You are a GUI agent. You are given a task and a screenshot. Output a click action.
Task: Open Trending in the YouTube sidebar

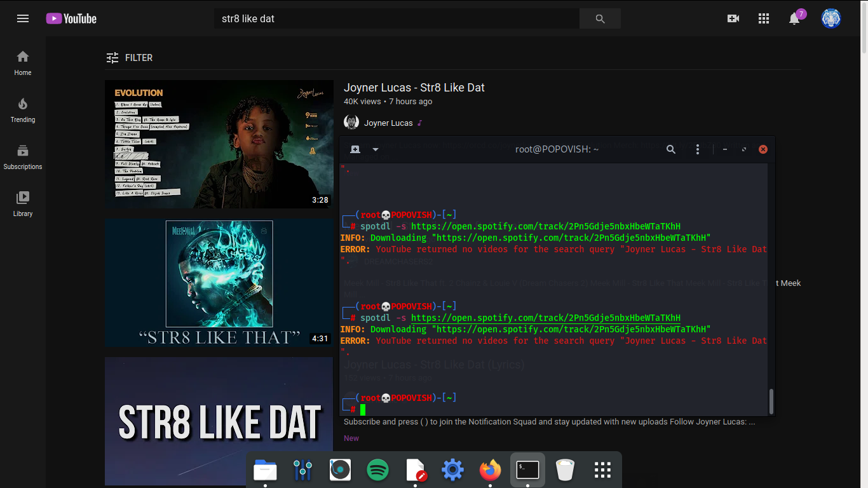pyautogui.click(x=23, y=111)
